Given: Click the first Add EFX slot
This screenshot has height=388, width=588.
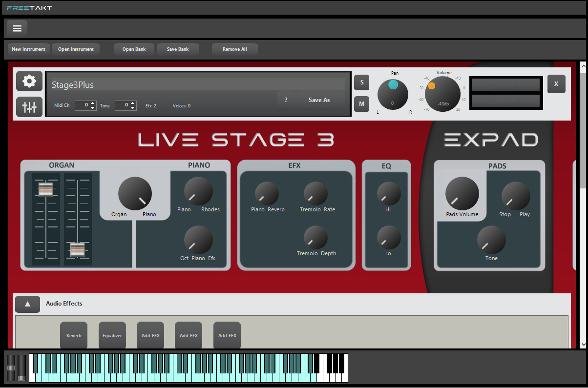Looking at the screenshot, I should (150, 335).
